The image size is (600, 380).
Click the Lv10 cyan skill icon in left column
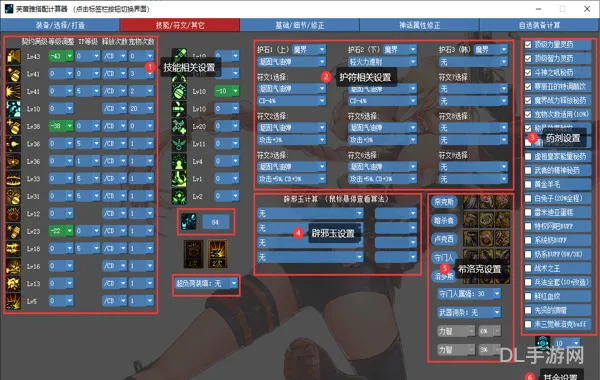[13, 109]
